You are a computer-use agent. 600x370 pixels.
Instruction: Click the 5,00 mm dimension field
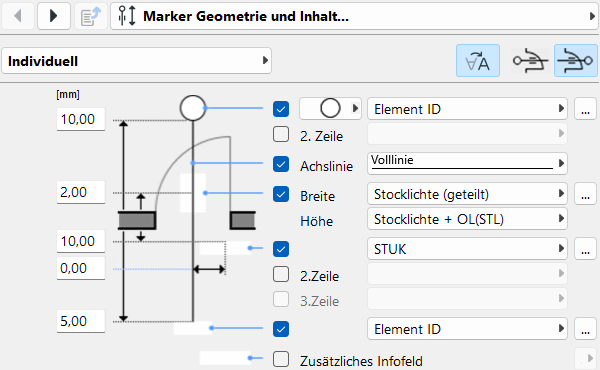click(x=81, y=321)
